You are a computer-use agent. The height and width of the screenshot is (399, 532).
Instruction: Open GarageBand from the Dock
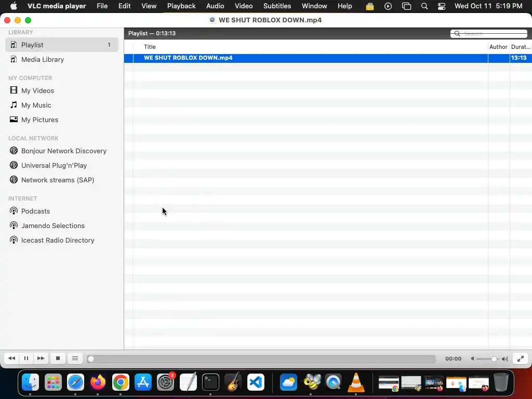point(233,382)
